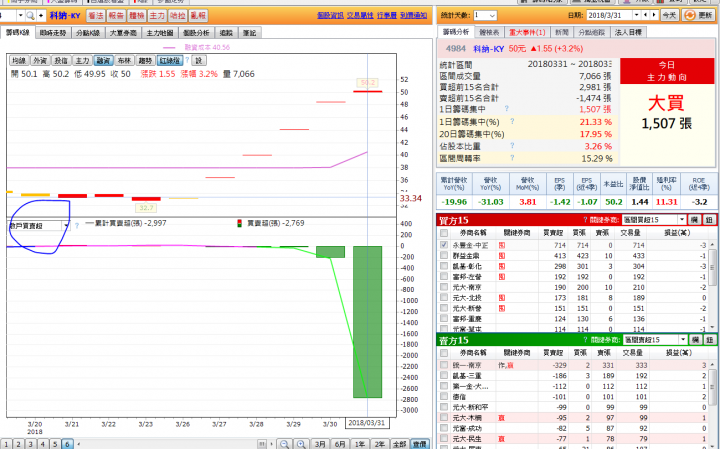Select chart page 3 button

coord(30,444)
